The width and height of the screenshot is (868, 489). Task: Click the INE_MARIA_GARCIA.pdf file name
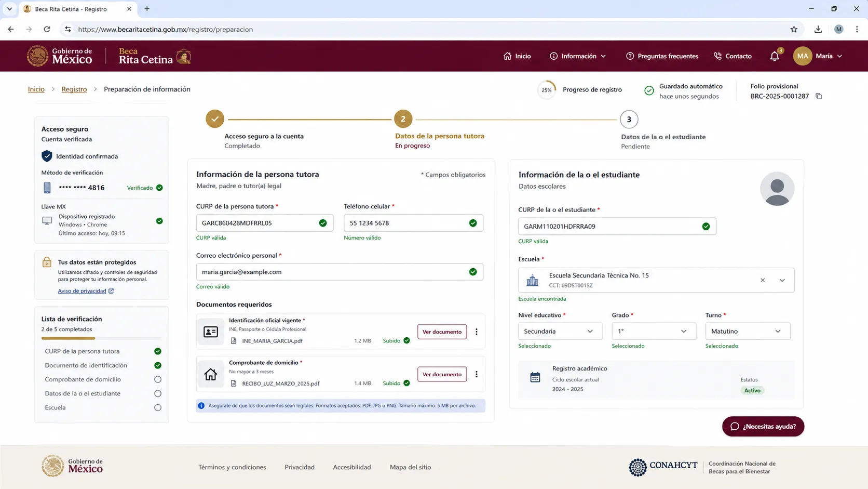click(272, 341)
